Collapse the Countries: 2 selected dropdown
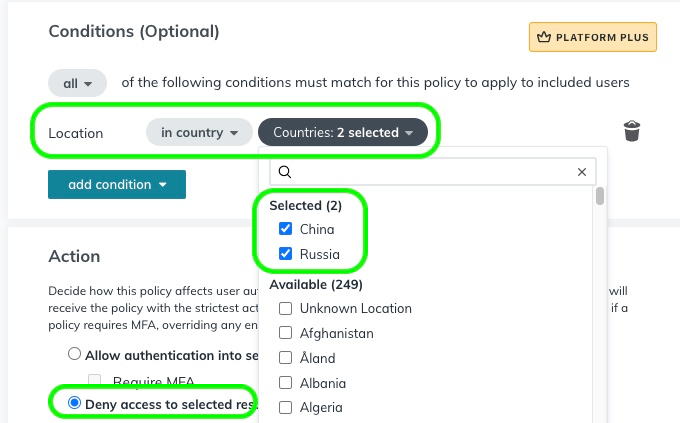Image resolution: width=680 pixels, height=423 pixels. pyautogui.click(x=342, y=132)
